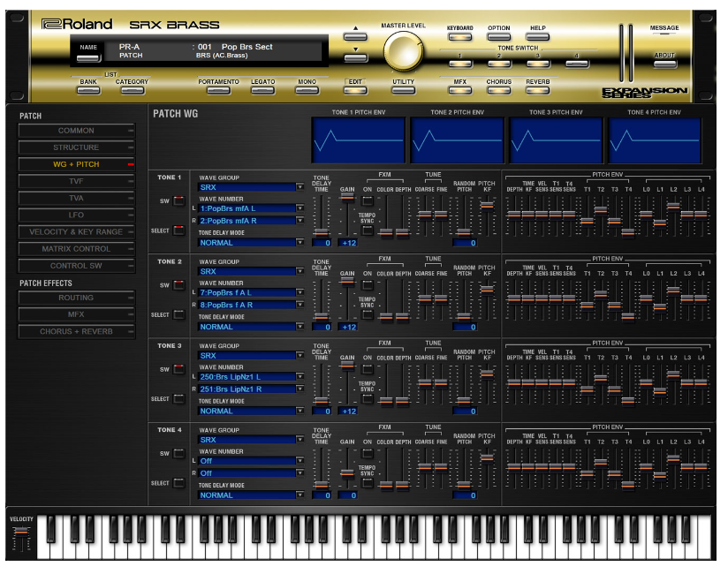Open the 7:PopBrs f A L wave dropdown

point(251,293)
